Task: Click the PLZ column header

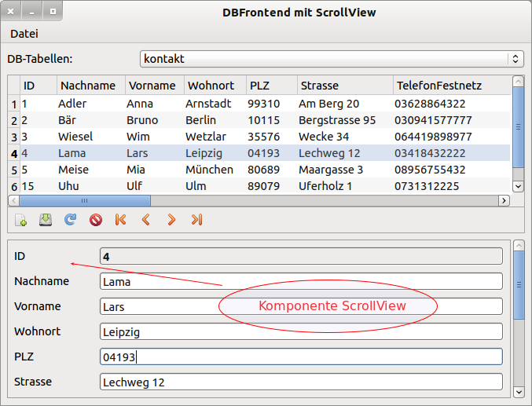Action: pyautogui.click(x=259, y=86)
